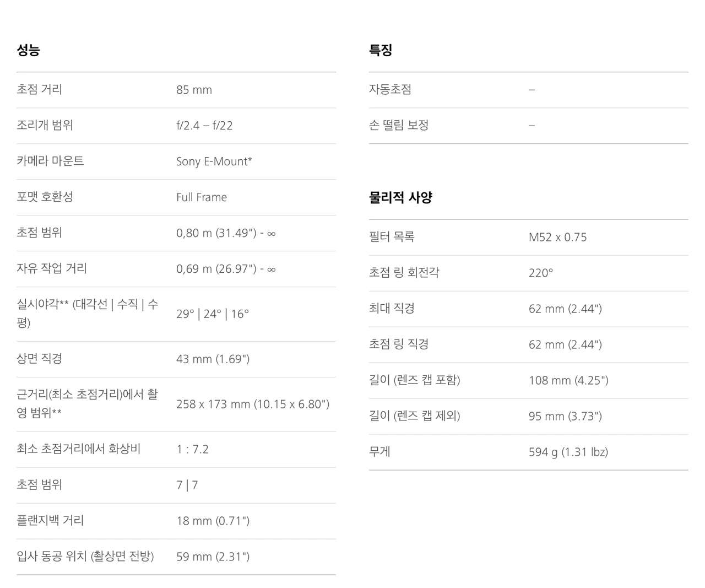Click the 카메라 마운트 row label

(50, 161)
